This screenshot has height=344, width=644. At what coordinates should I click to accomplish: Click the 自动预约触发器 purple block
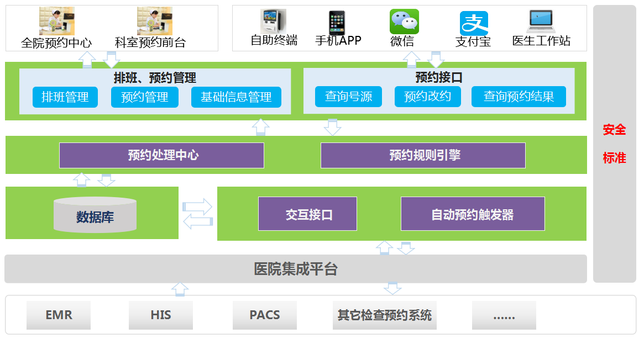click(x=473, y=214)
